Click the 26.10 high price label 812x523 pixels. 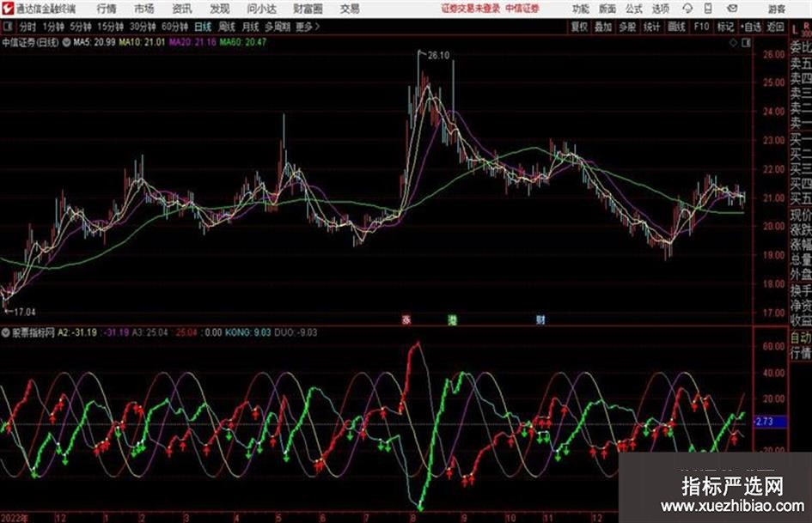(x=438, y=56)
